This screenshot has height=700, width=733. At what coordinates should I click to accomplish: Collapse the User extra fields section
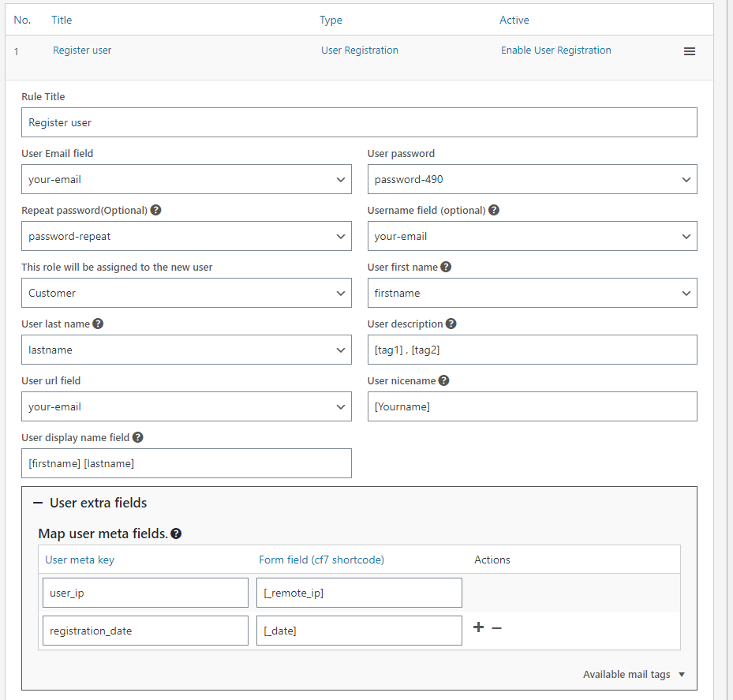pos(39,503)
